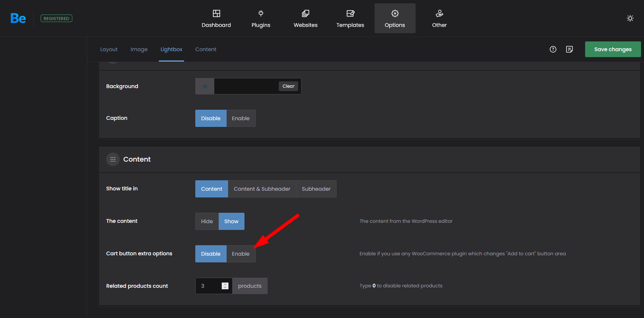Clear the Background color
The height and width of the screenshot is (318, 644).
point(288,86)
